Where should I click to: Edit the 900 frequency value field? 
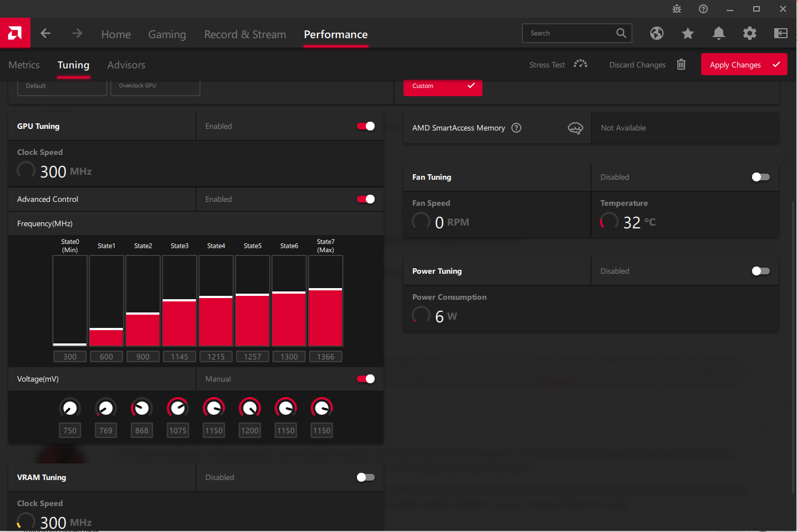pyautogui.click(x=143, y=357)
